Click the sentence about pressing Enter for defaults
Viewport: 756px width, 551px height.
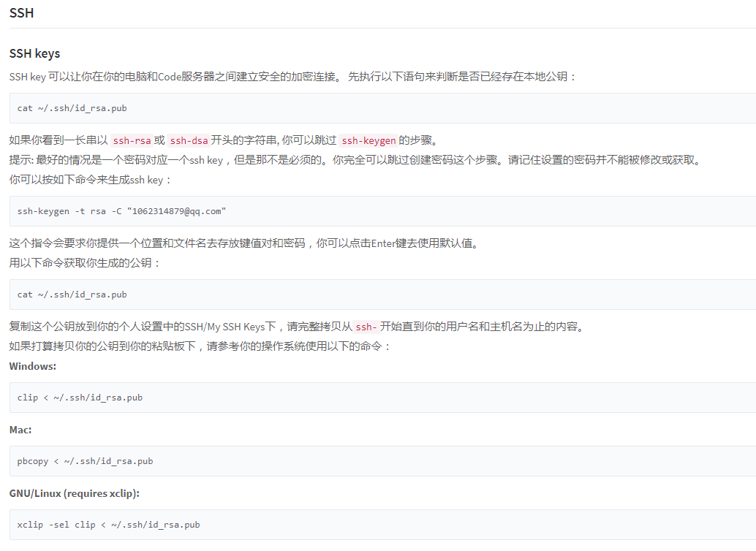[241, 243]
